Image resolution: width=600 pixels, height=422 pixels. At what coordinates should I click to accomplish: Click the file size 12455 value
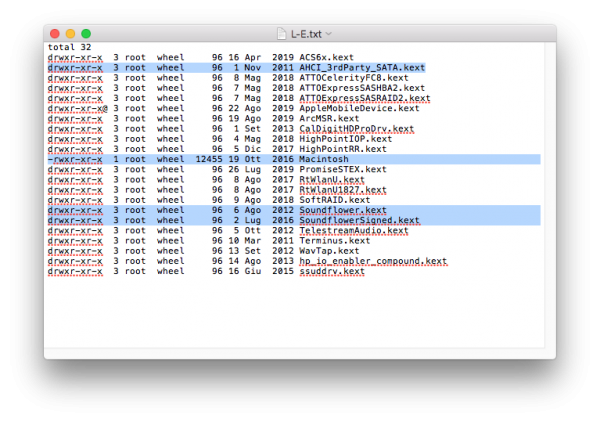[x=209, y=159]
